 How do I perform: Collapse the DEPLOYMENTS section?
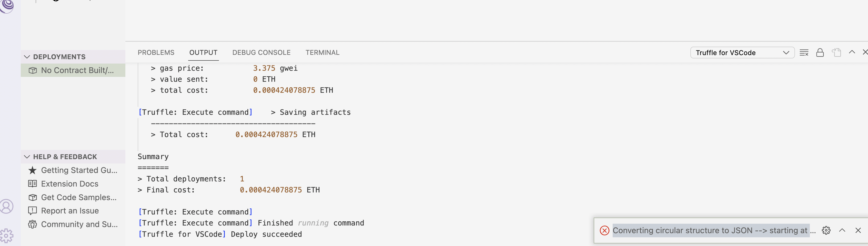27,57
